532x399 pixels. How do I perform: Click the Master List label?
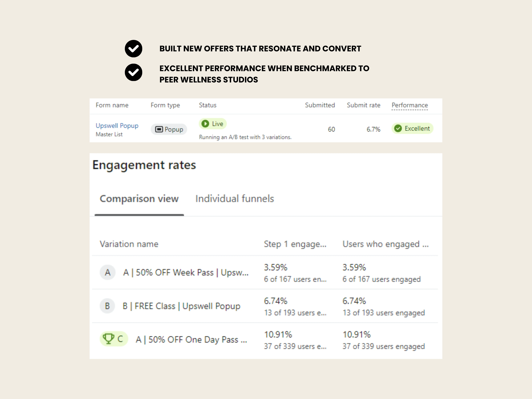(109, 134)
